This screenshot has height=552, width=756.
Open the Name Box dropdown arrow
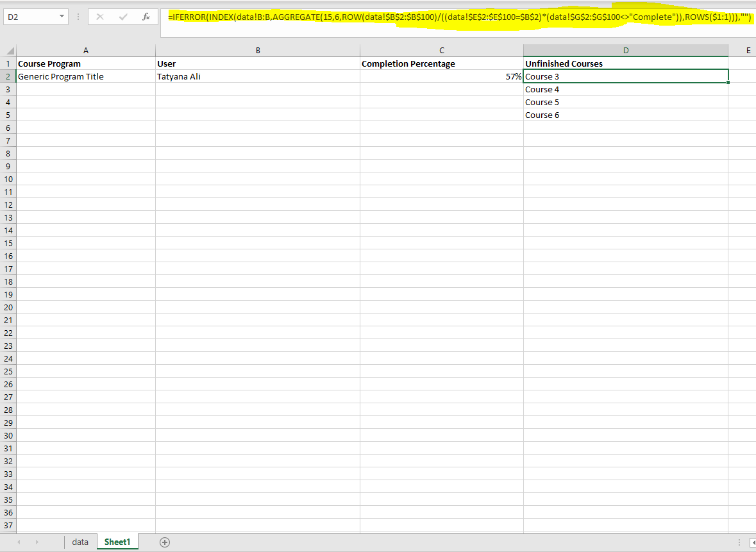pyautogui.click(x=62, y=17)
